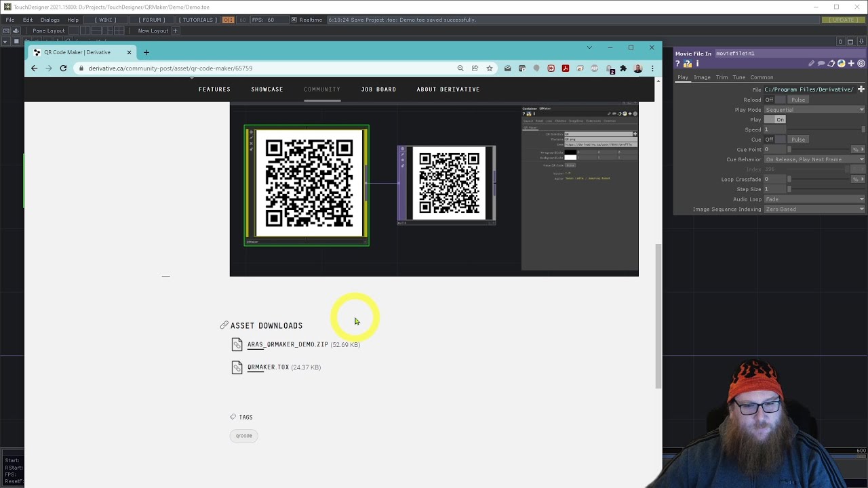This screenshot has height=488, width=868.
Task: Open operator help question mark icon
Action: click(x=677, y=64)
